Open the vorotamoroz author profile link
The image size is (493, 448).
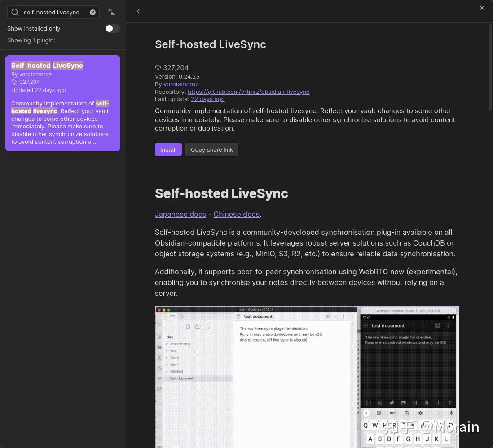181,84
